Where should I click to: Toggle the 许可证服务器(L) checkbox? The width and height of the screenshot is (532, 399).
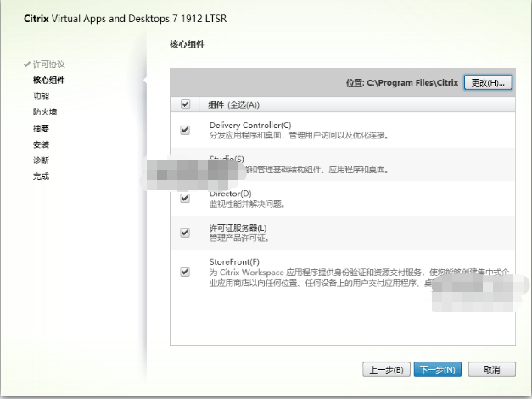click(185, 233)
